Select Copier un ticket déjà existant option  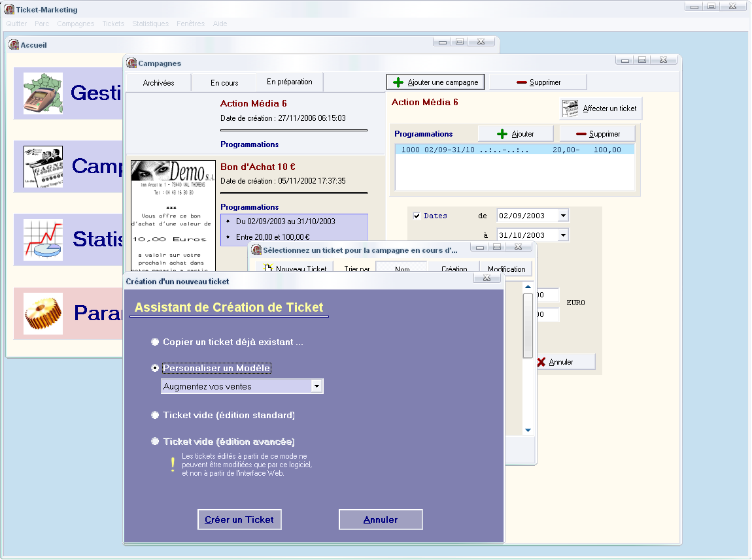tap(155, 342)
